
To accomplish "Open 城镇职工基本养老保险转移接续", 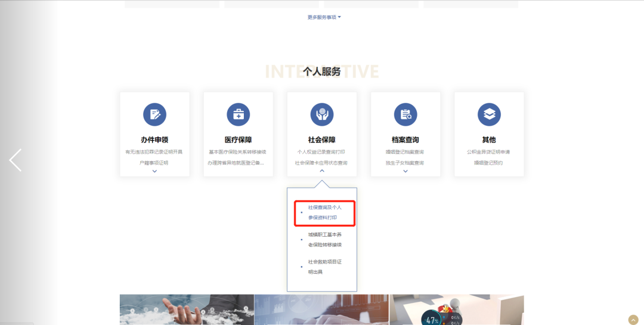I will point(324,240).
